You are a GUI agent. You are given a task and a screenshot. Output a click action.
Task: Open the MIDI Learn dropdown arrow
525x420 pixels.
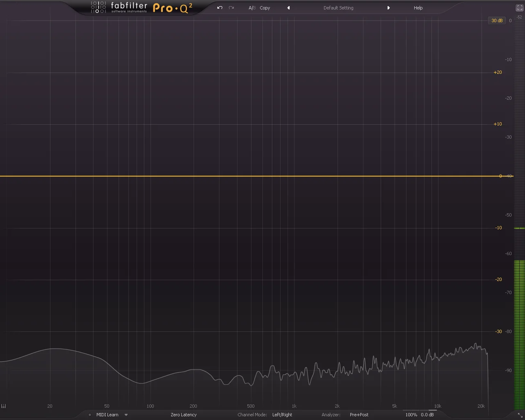pos(126,415)
